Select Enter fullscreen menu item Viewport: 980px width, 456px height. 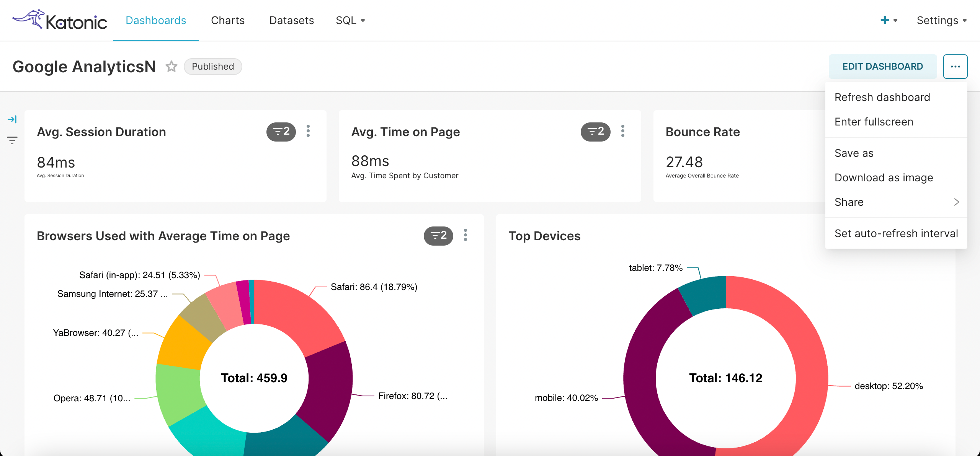tap(896, 122)
